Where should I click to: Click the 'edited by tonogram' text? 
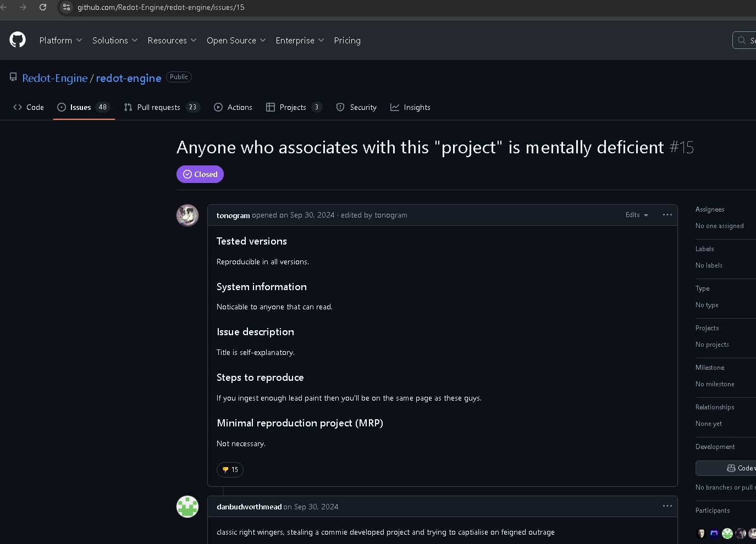click(x=374, y=215)
